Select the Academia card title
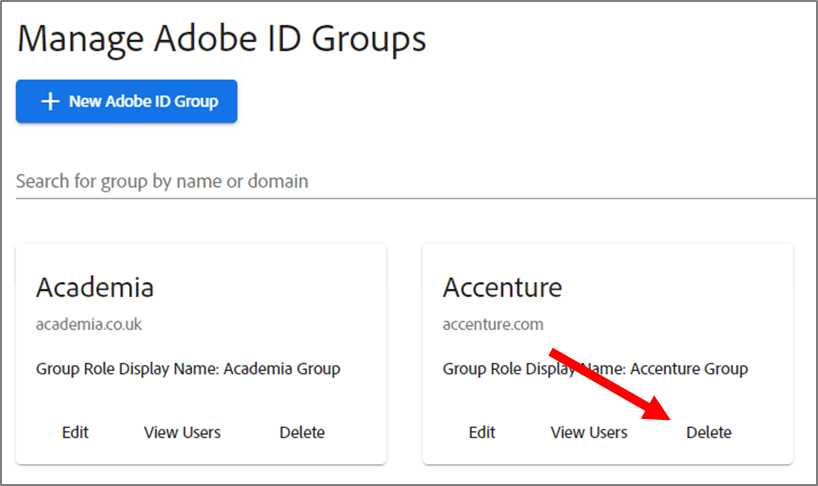This screenshot has height=486, width=818. click(95, 287)
